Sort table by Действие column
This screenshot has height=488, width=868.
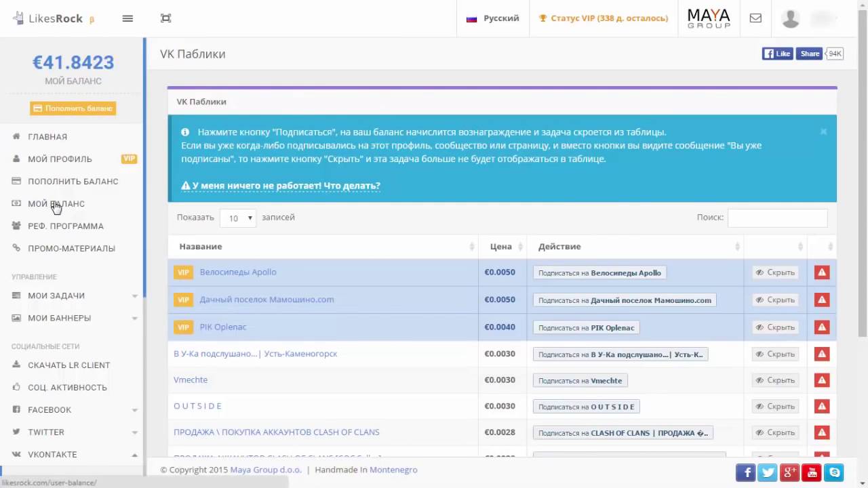click(635, 247)
